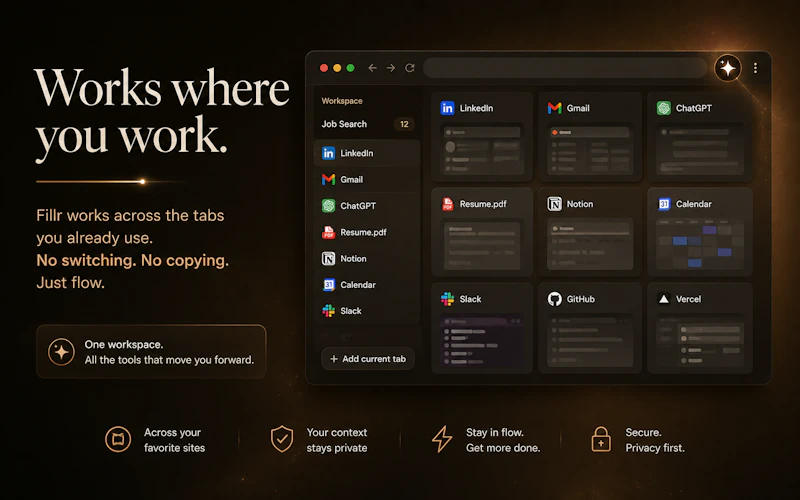Open the Calendar card preview thumbnail
Screen dimensions: 800x500
(700, 244)
